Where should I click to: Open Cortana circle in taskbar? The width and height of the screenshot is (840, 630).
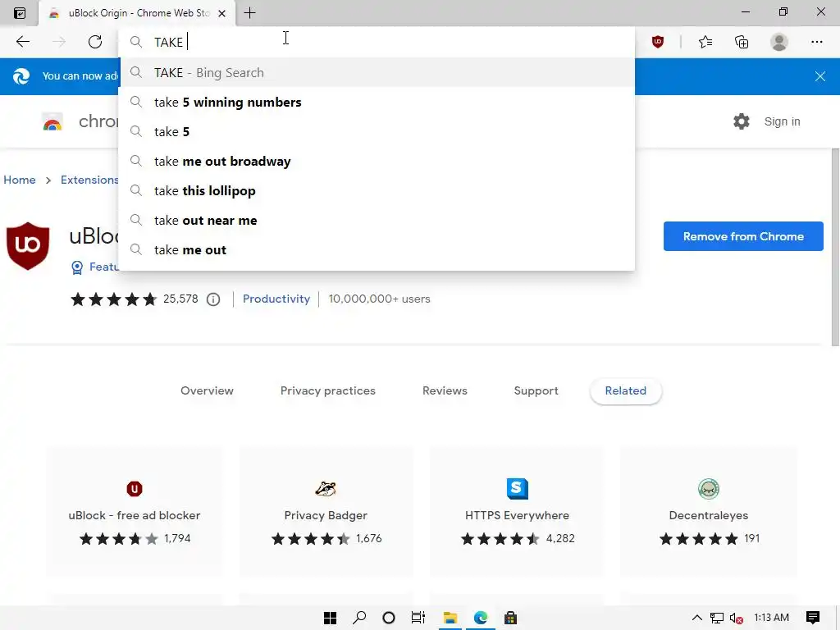click(x=389, y=618)
